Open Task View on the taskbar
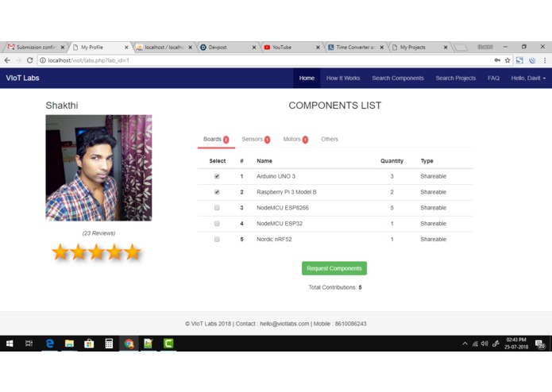The height and width of the screenshot is (392, 552). pos(29,344)
